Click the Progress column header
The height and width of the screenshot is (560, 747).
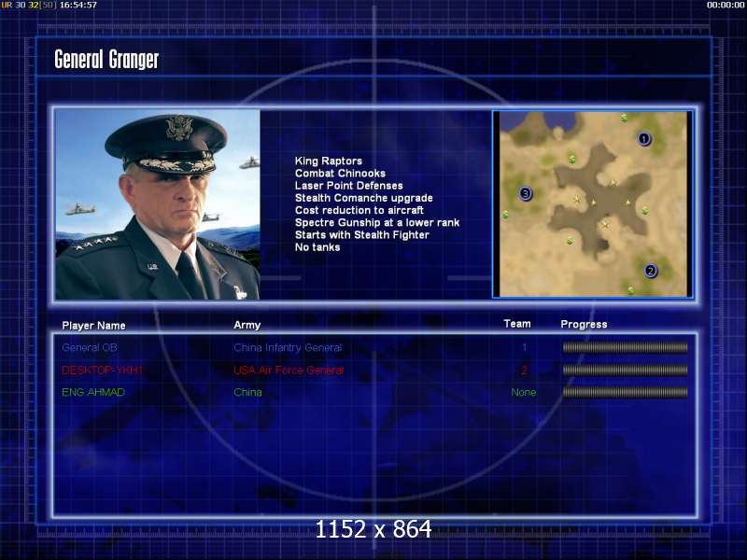tap(585, 325)
